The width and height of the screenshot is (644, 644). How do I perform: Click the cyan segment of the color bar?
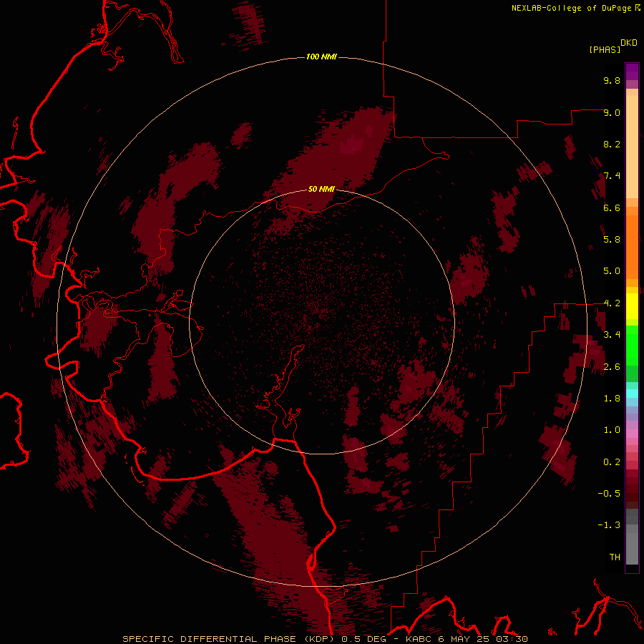click(632, 394)
